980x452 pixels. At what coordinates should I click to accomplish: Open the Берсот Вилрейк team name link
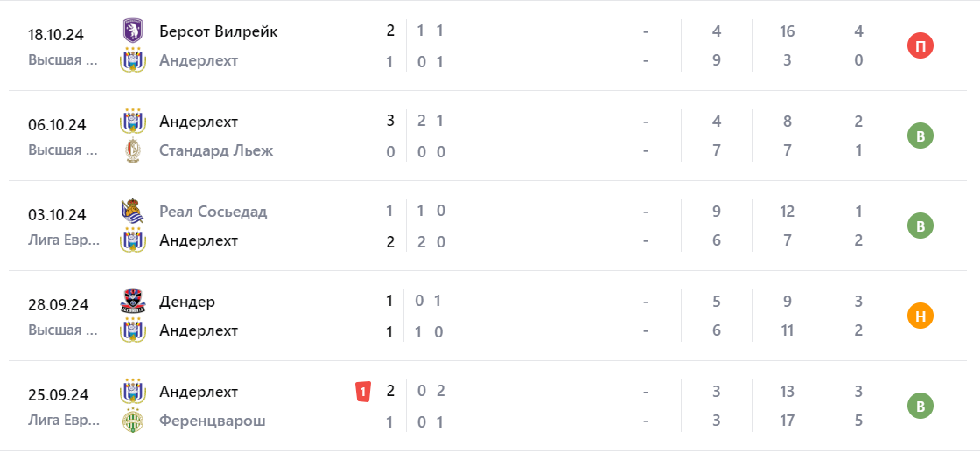pos(218,31)
